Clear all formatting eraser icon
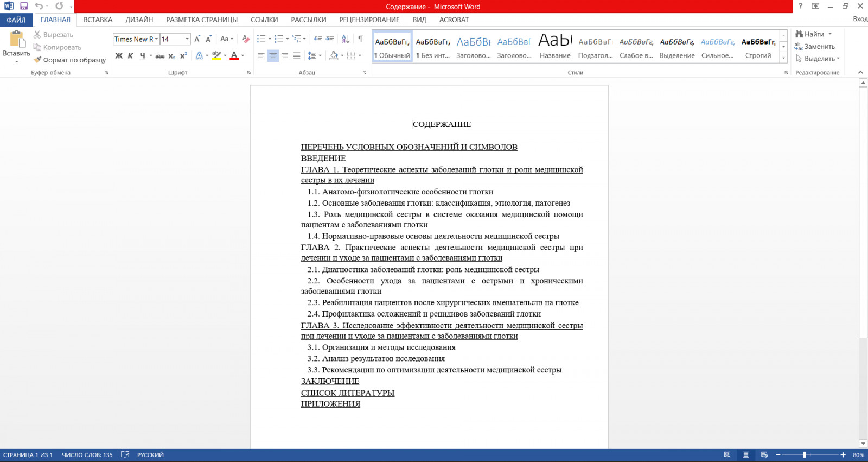The height and width of the screenshot is (462, 868). (246, 39)
